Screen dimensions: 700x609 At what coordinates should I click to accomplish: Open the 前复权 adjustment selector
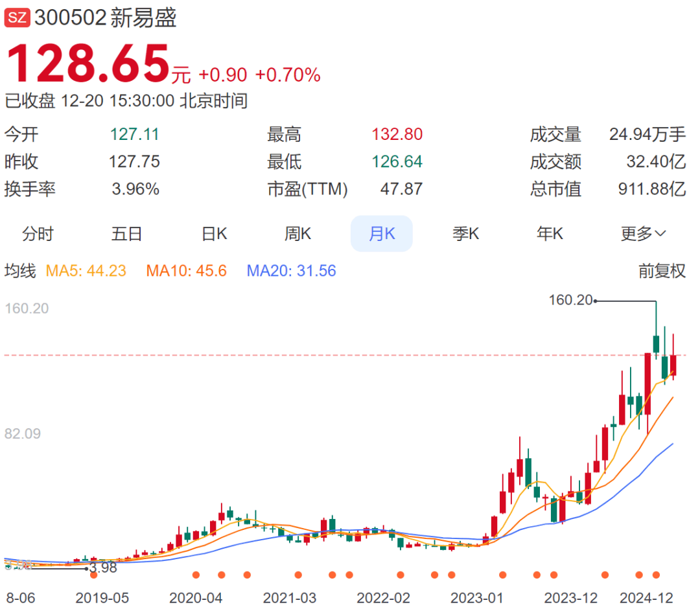tap(662, 271)
